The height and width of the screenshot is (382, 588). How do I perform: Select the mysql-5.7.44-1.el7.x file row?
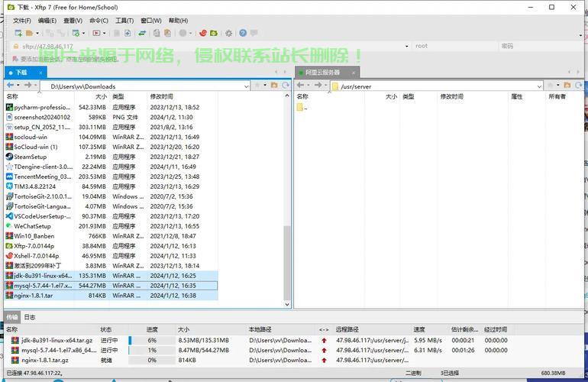111,286
